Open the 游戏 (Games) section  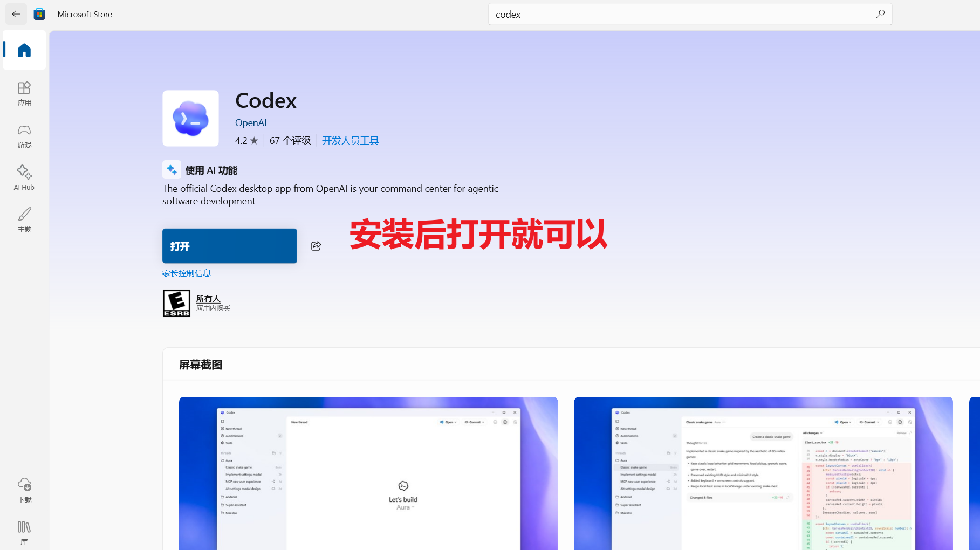[24, 135]
